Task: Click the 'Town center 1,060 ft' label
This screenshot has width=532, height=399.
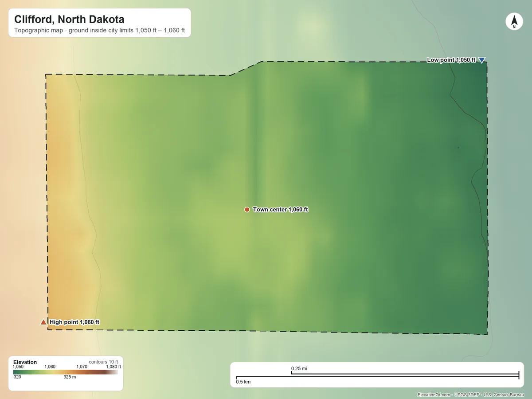Action: (x=280, y=209)
